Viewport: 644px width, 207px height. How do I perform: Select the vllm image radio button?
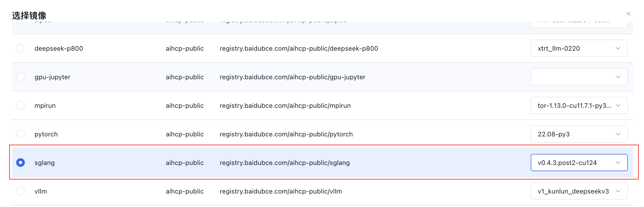tap(20, 191)
